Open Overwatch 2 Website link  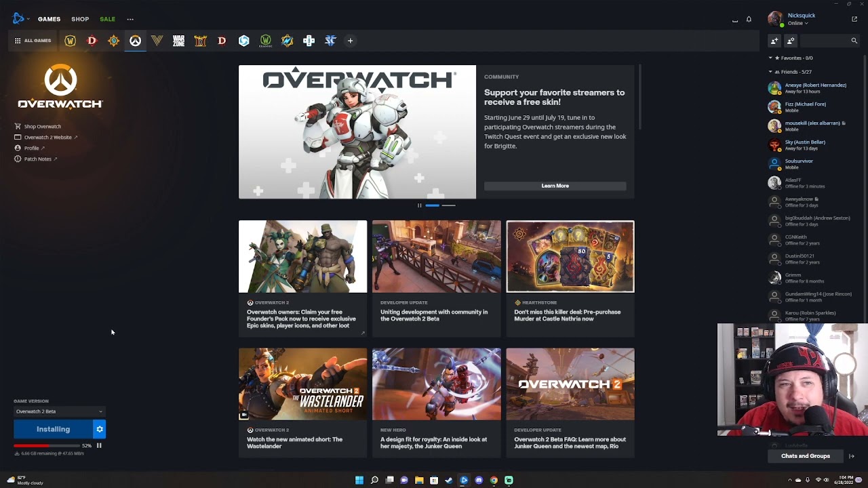(45, 137)
